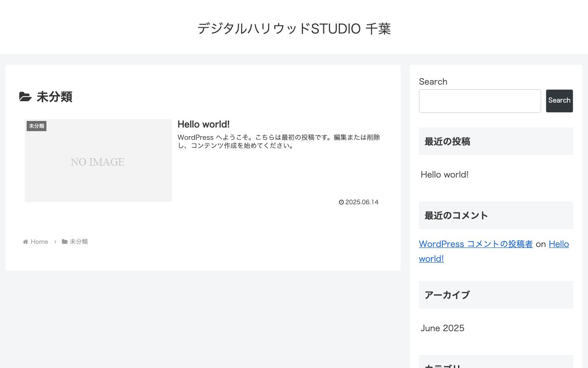Viewport: 588px width, 368px height.
Task: Click the site title デジタルハリウッドSTUDIO 千葉
Action: [x=294, y=29]
